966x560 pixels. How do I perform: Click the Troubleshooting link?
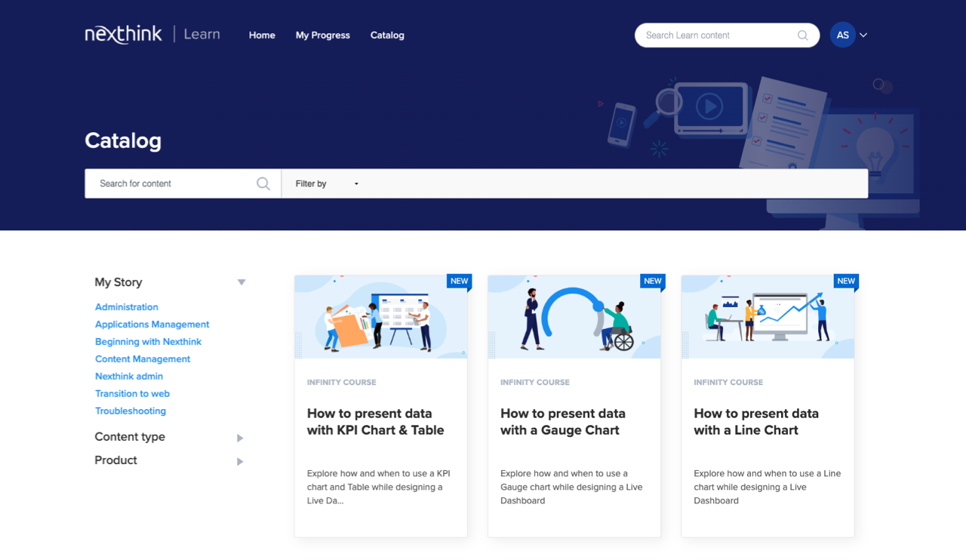(131, 411)
